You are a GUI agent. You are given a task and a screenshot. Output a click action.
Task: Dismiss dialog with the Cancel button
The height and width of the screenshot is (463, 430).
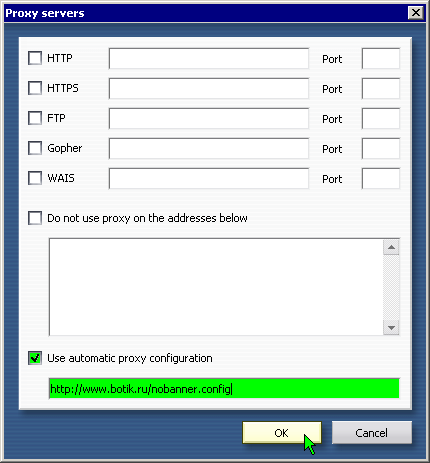coord(372,433)
